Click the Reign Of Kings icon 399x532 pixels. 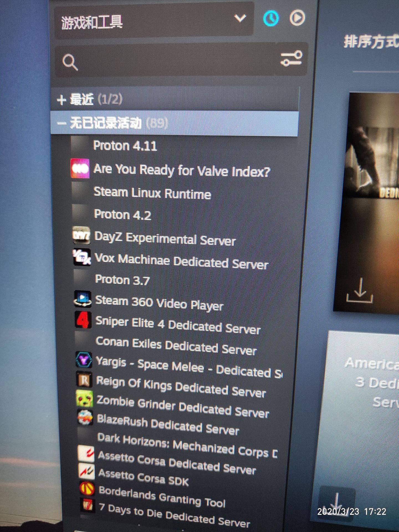(85, 379)
